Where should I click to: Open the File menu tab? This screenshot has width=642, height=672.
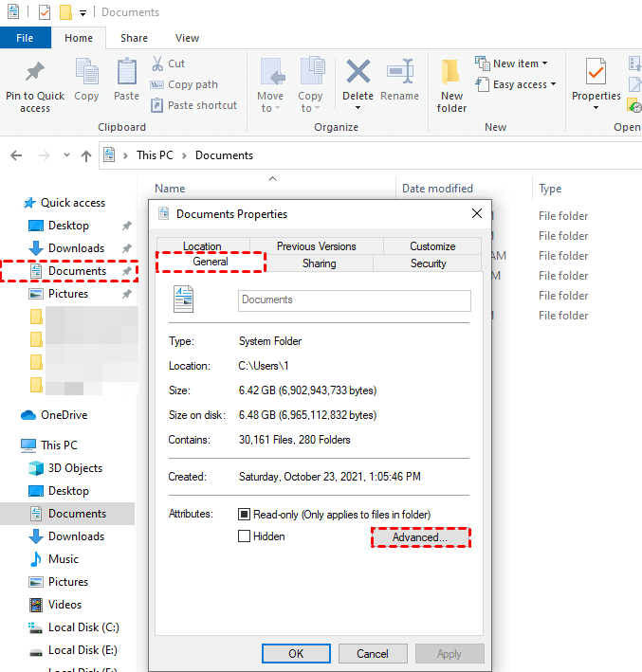[x=26, y=38]
